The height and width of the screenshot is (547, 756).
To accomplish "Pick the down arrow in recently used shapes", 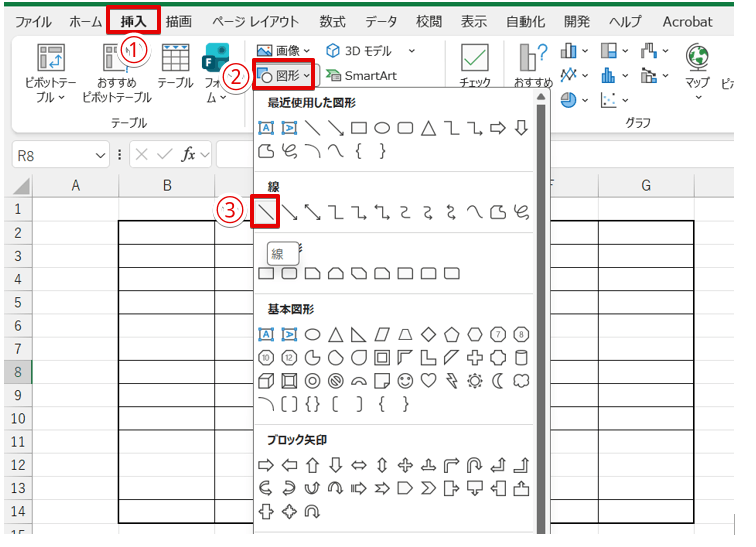I will click(521, 128).
